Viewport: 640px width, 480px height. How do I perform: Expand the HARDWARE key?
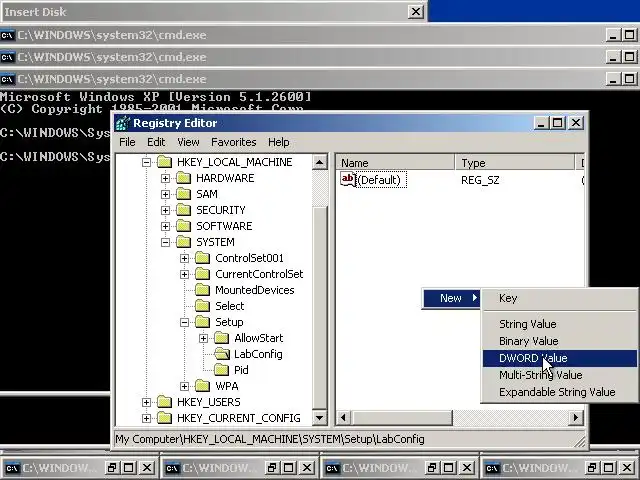click(x=165, y=178)
